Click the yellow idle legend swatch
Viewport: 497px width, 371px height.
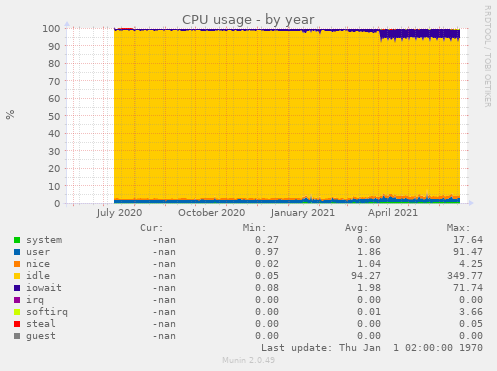pyautogui.click(x=17, y=276)
